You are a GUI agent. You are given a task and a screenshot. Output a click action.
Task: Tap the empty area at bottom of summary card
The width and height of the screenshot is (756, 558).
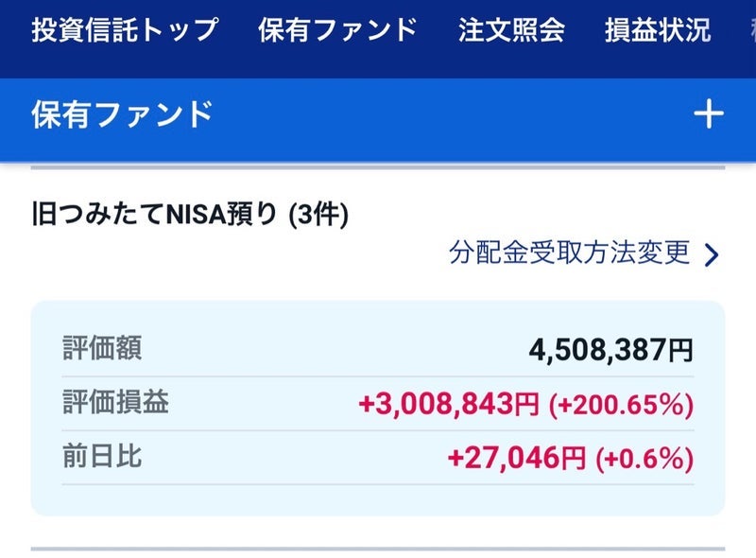coord(378,499)
